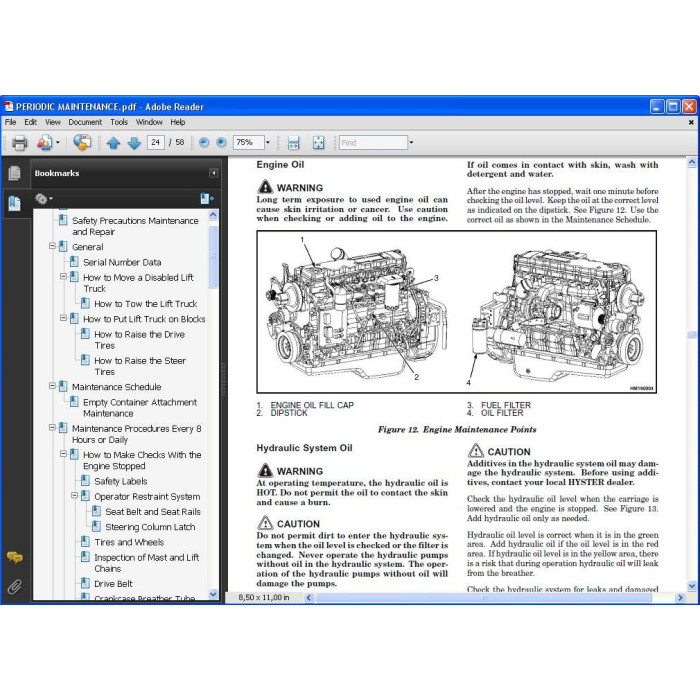This screenshot has height=700, width=700.
Task: Open the View menu
Action: coord(53,122)
